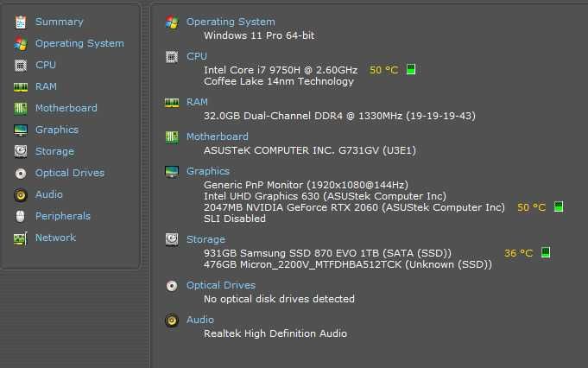Open Storage in the sidebar menu
Image resolution: width=588 pixels, height=368 pixels.
[x=54, y=151]
